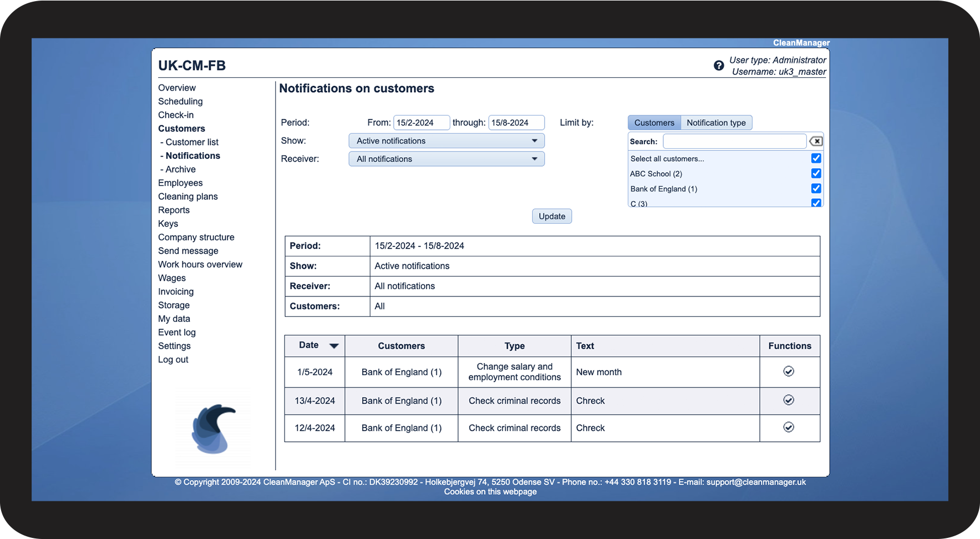Click the through date field
Screen dimensions: 980x539
click(x=516, y=123)
